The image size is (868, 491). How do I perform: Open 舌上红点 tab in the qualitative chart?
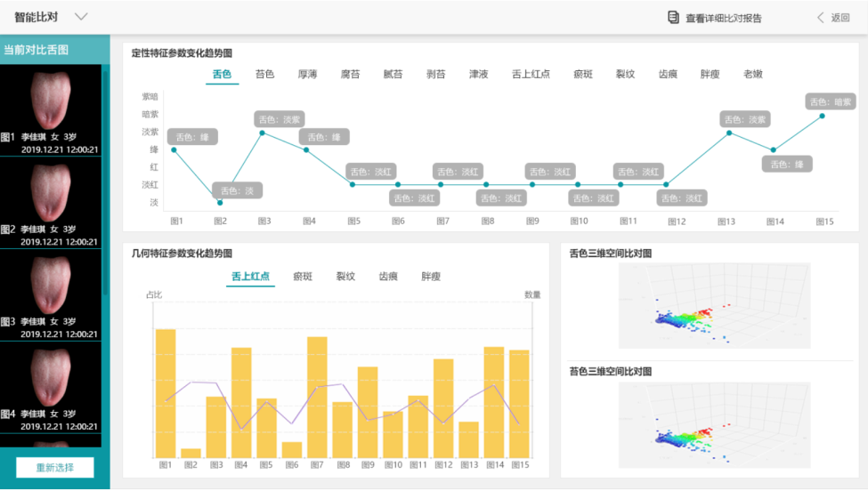pyautogui.click(x=531, y=74)
